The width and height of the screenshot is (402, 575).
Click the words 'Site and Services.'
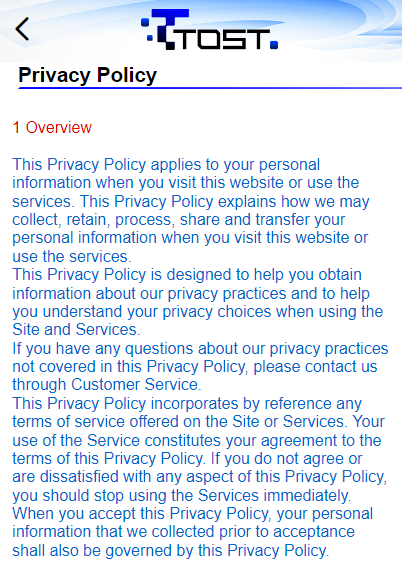coord(76,329)
